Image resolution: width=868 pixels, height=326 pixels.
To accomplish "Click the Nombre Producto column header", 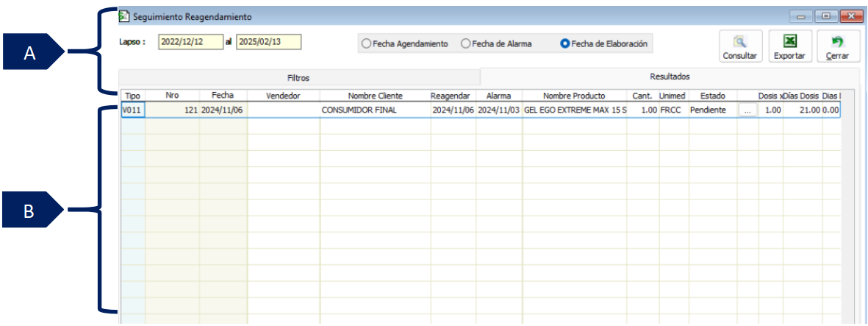I will tap(574, 96).
